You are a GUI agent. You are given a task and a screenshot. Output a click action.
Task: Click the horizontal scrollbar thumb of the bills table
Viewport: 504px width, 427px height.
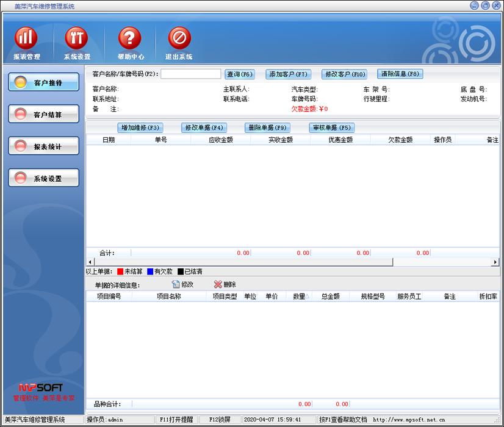(243, 262)
